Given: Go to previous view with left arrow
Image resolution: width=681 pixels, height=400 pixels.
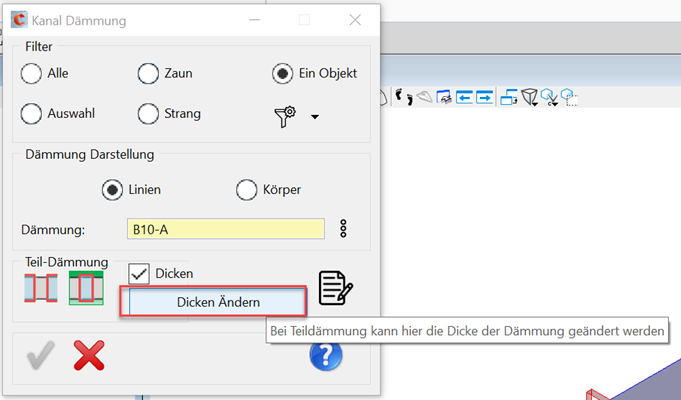Looking at the screenshot, I should tap(464, 97).
